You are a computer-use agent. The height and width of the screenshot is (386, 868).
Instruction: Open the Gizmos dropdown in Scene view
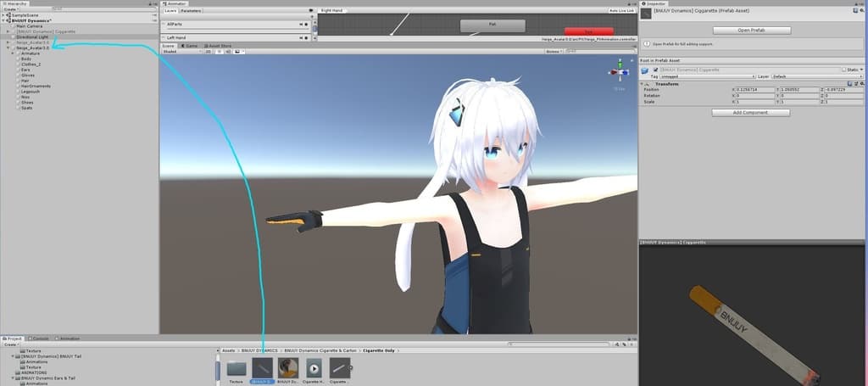pos(554,52)
